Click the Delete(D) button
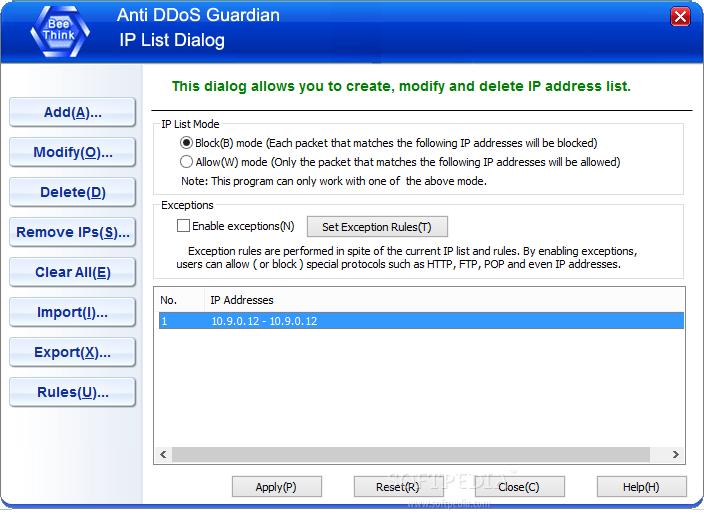The image size is (704, 522). click(x=72, y=192)
